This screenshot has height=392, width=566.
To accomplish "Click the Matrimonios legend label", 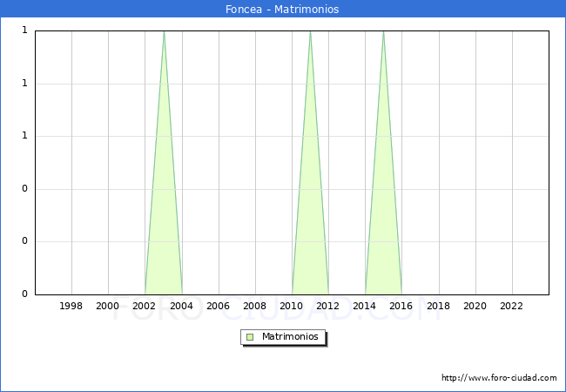I will pyautogui.click(x=290, y=336).
